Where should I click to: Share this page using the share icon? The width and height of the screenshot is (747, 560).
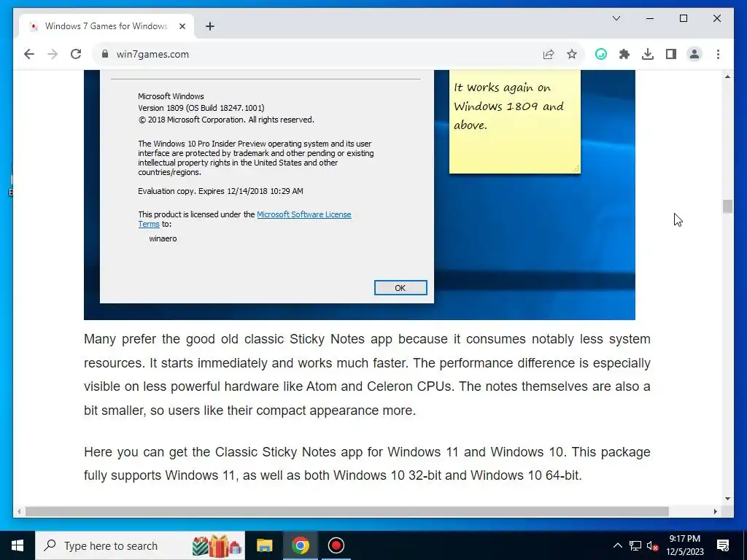pyautogui.click(x=549, y=54)
